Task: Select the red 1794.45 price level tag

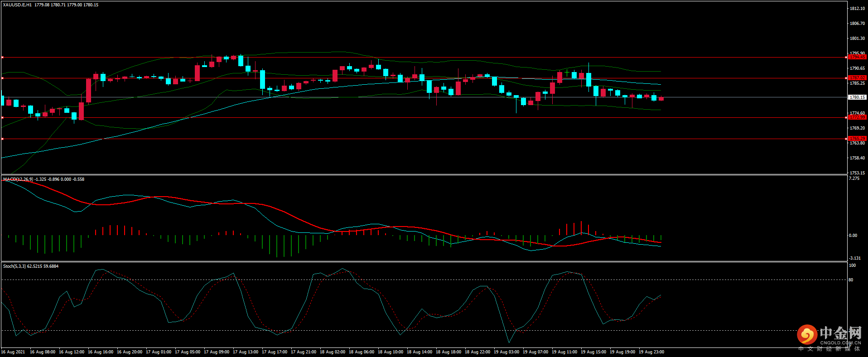Action: pyautogui.click(x=857, y=57)
